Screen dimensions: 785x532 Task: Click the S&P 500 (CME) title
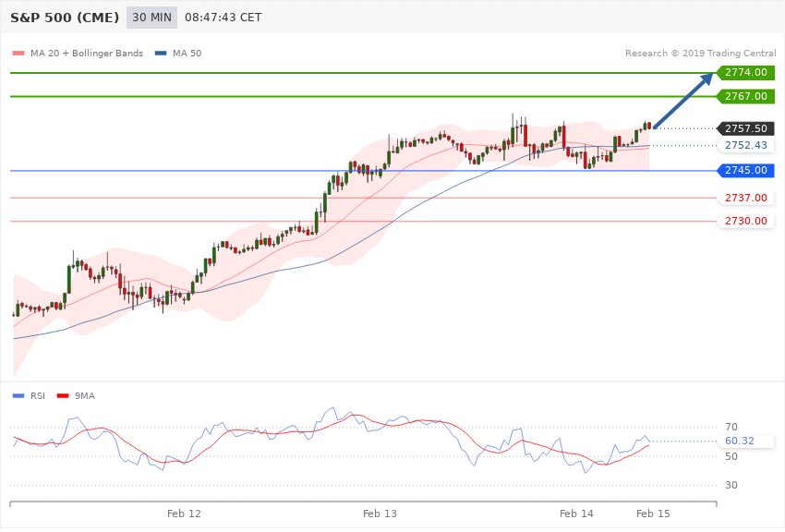tap(64, 18)
